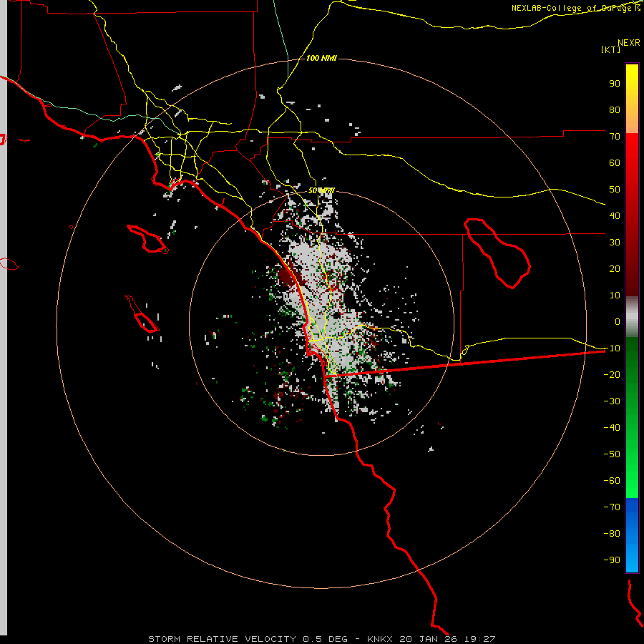Click the 60 value on the velocity scale
This screenshot has height=644, width=644.
pyautogui.click(x=615, y=163)
